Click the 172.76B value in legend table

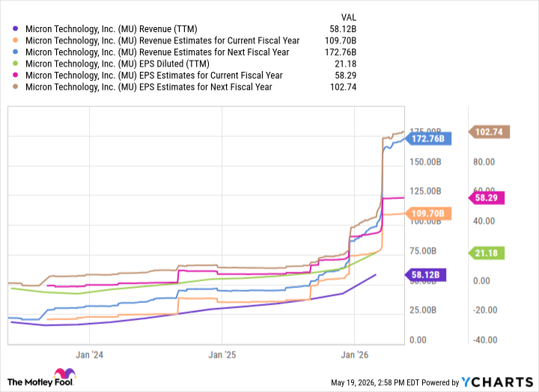pos(341,52)
